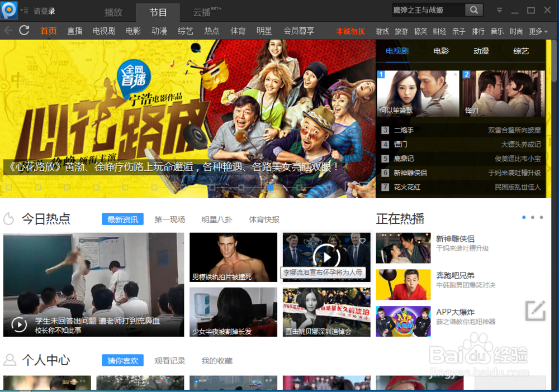Open the 综艺 navigation item in top bar
559x392 pixels.
(x=186, y=31)
